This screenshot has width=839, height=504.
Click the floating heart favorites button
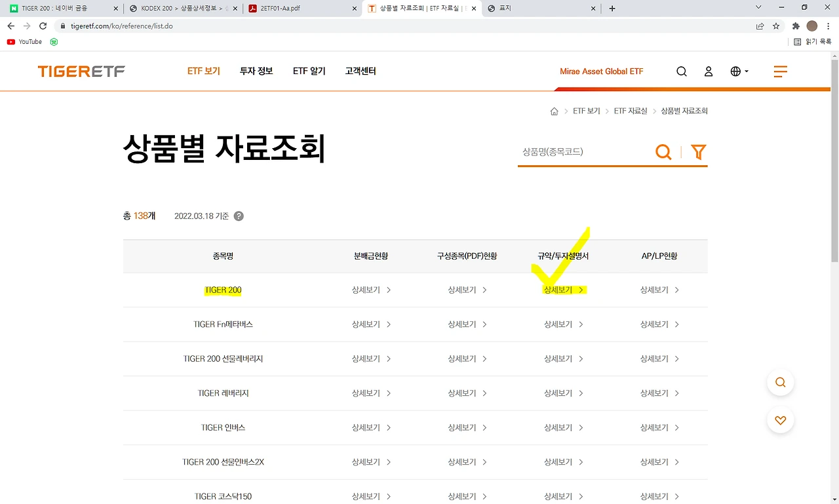tap(780, 421)
